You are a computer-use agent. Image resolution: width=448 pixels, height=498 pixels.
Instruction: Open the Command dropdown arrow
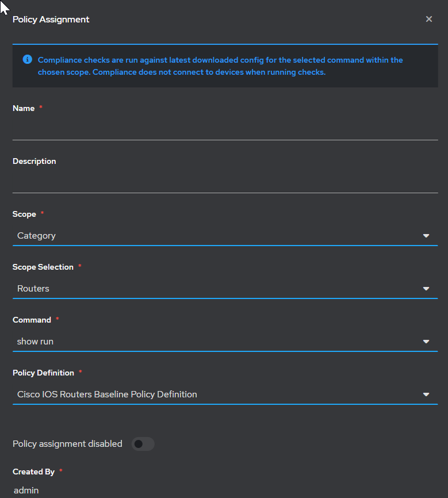coord(426,342)
